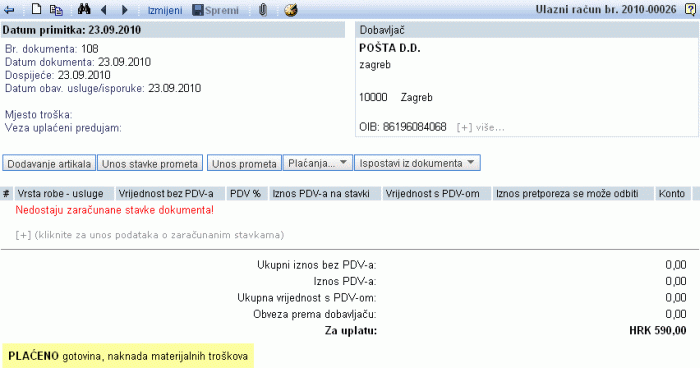Image resolution: width=700 pixels, height=368 pixels.
Task: Click the PLAĆENO gotovina payment note
Action: 128,356
